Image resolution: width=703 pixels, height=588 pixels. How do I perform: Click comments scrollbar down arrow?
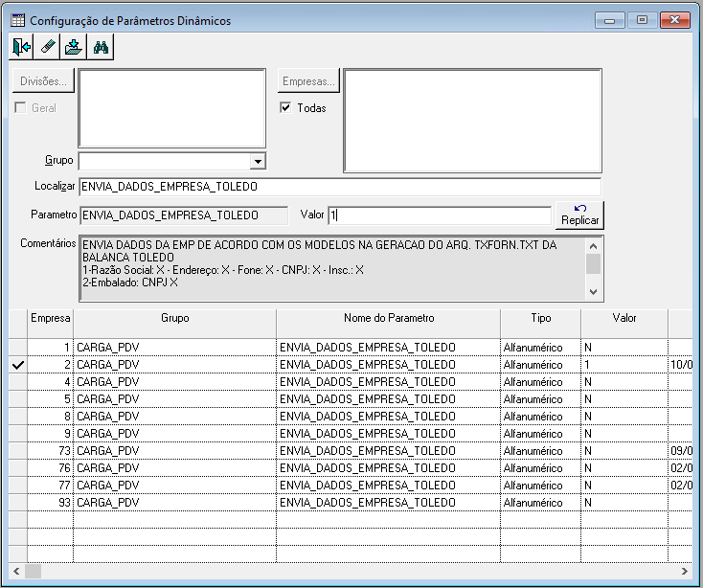(x=593, y=292)
